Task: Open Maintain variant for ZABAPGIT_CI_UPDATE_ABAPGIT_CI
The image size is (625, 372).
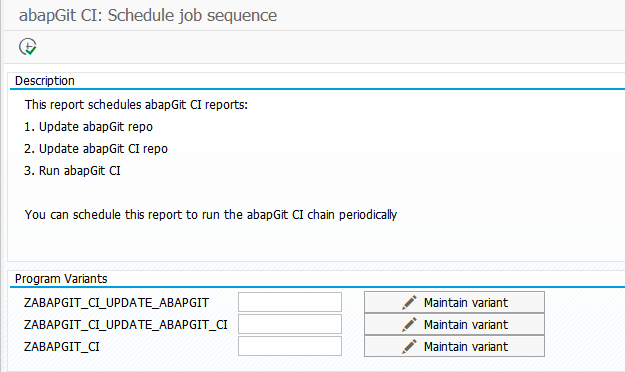Action: pyautogui.click(x=454, y=324)
